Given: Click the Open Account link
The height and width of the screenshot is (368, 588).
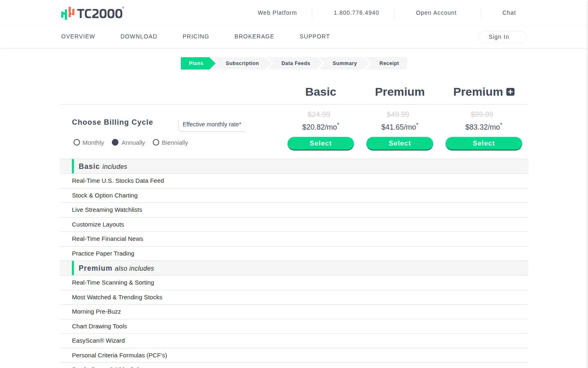Looking at the screenshot, I should (436, 13).
